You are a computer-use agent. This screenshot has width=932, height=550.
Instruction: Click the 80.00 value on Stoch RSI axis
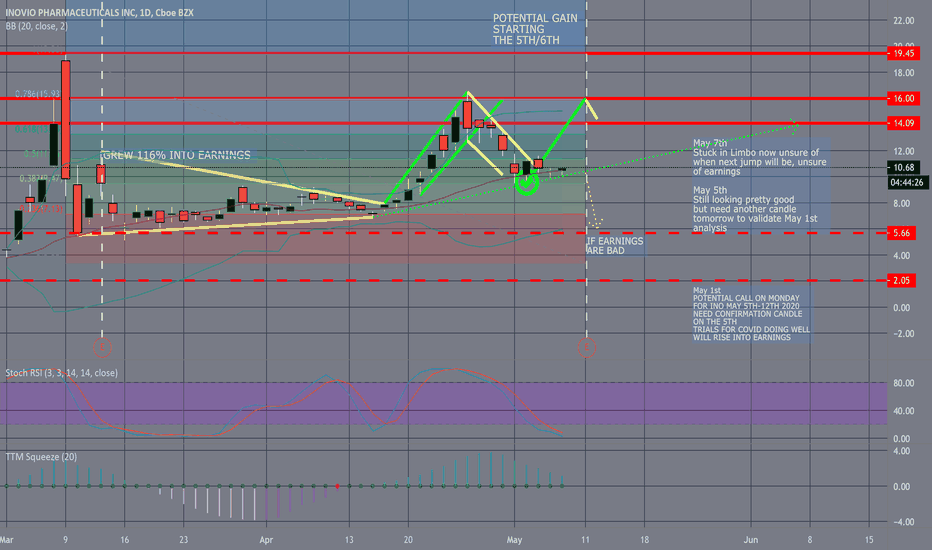(x=903, y=384)
